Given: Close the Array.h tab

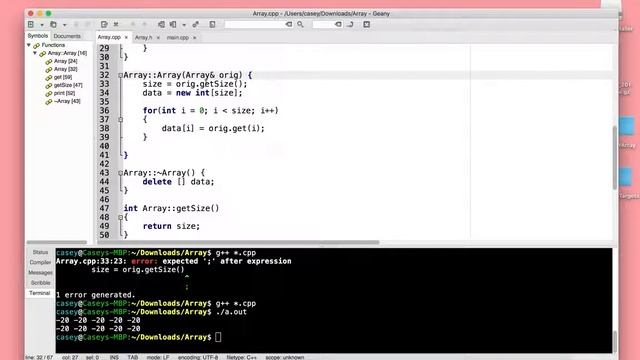Looking at the screenshot, I should point(158,38).
